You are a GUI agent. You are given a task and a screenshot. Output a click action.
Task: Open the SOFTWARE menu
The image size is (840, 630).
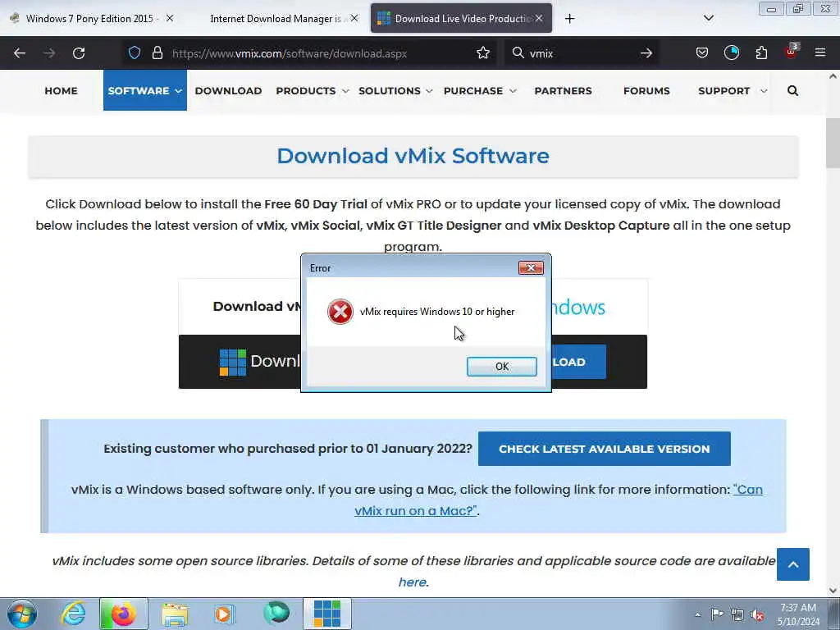tap(144, 90)
